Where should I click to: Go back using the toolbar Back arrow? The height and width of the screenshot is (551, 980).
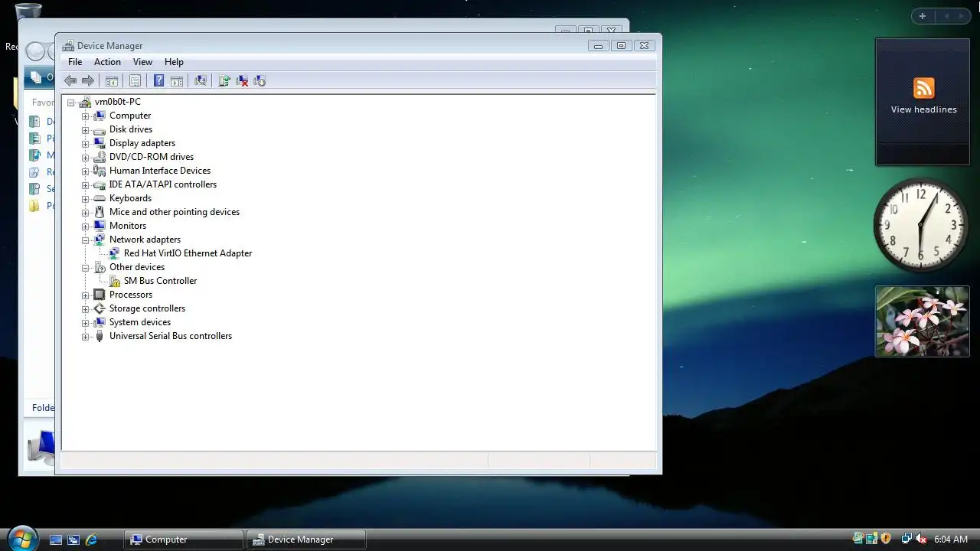70,80
